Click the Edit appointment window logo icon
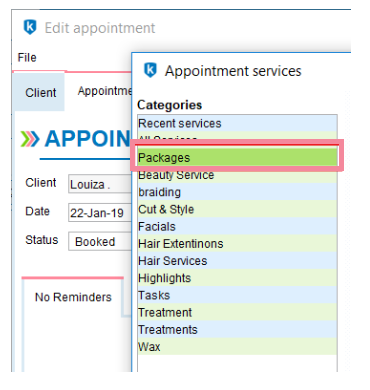 pyautogui.click(x=30, y=27)
